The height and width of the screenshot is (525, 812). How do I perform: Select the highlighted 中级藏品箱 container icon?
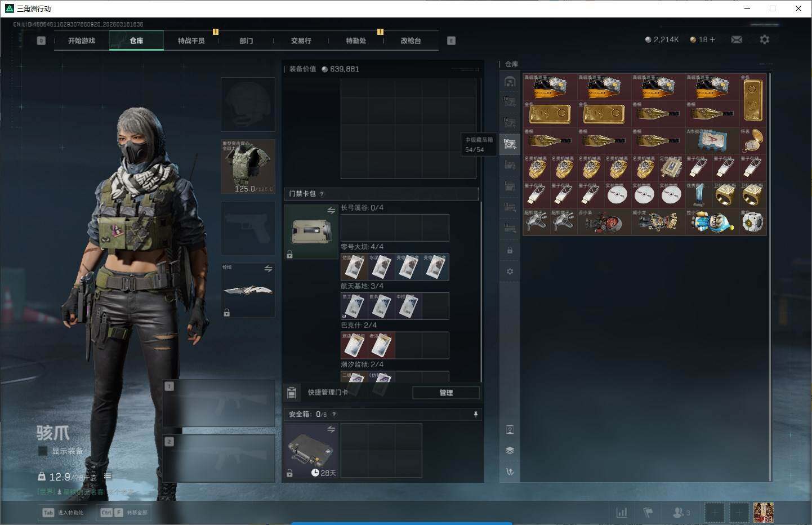510,145
